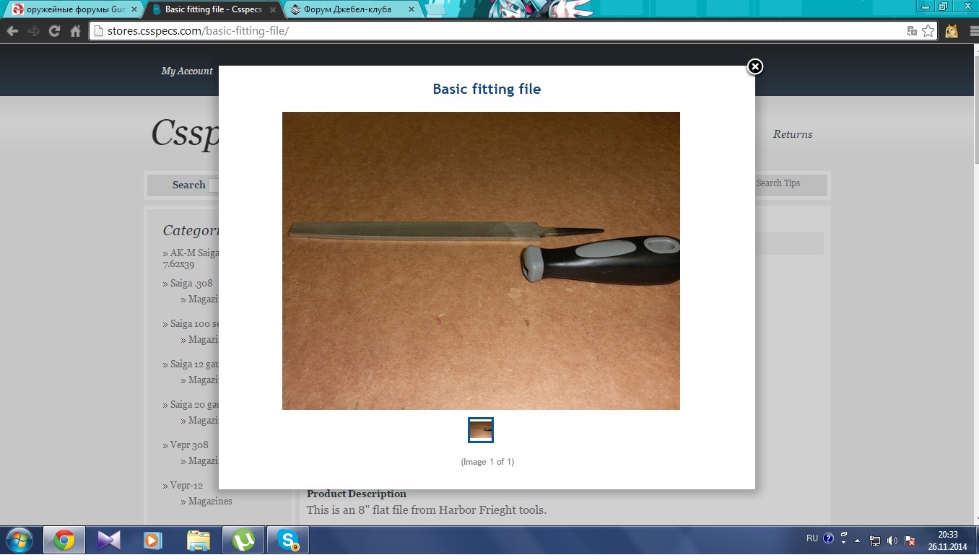This screenshot has width=979, height=560.
Task: Open the Vepr-12 category
Action: point(186,485)
